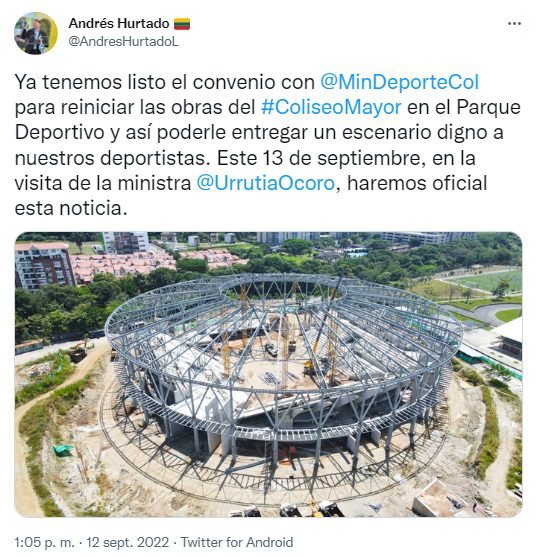Open Andrés Hurtado's profile avatar

[36, 33]
